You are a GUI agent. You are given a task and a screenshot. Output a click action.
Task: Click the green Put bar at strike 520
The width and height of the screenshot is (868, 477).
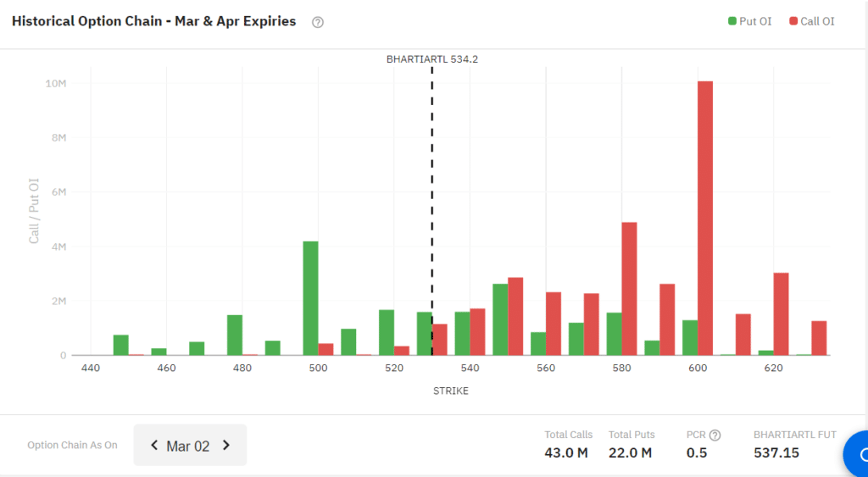click(387, 333)
